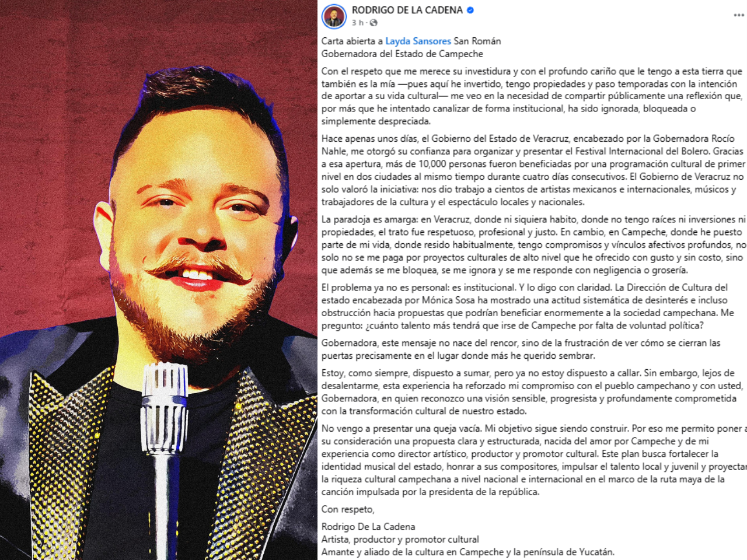747x560 pixels.
Task: Click the 'Gobernadora del Estado de Campeche' line
Action: [x=402, y=54]
